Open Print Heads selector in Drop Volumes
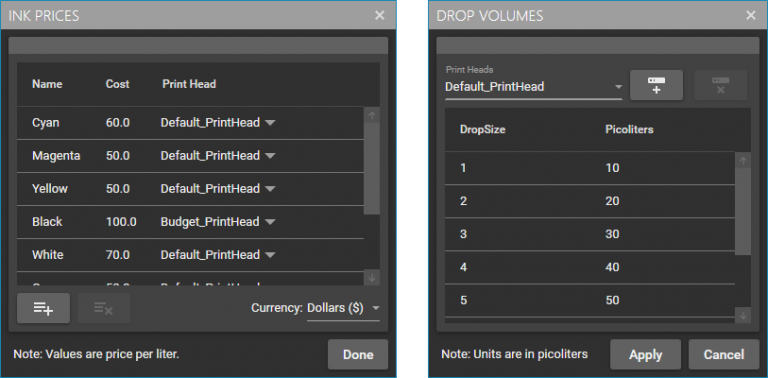The width and height of the screenshot is (768, 378). coord(533,87)
